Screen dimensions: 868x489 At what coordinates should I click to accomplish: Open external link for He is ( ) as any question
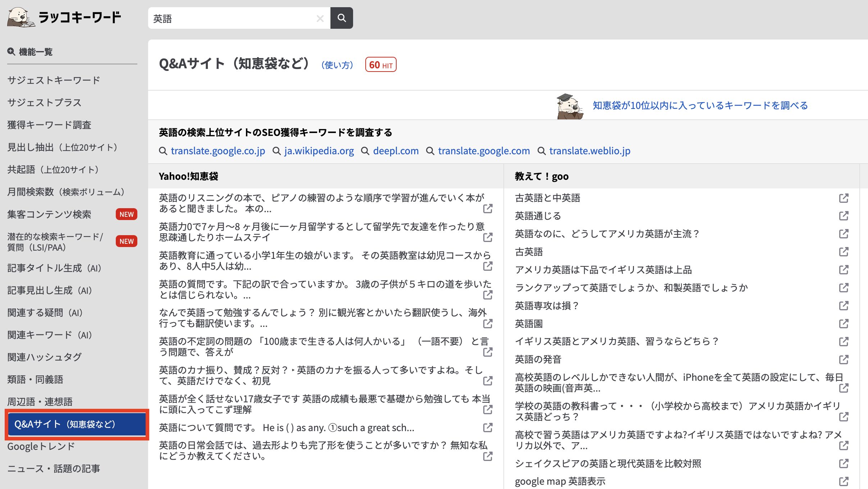pos(488,428)
